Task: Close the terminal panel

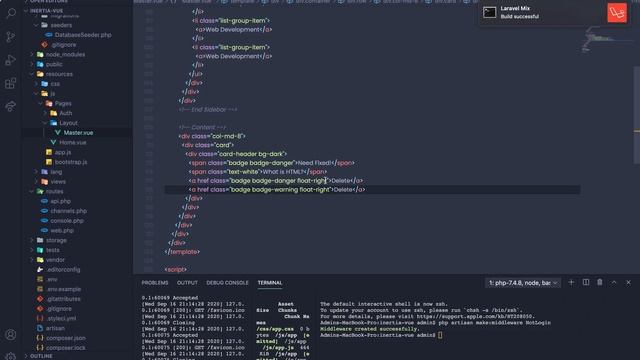Action: [629, 282]
